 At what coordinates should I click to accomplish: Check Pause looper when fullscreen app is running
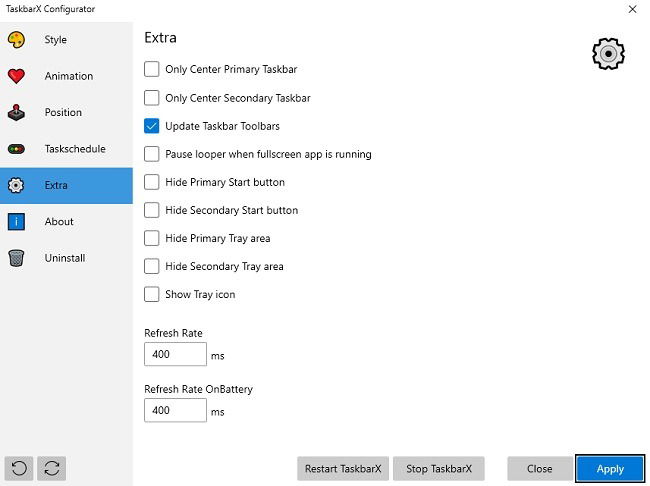coord(151,154)
